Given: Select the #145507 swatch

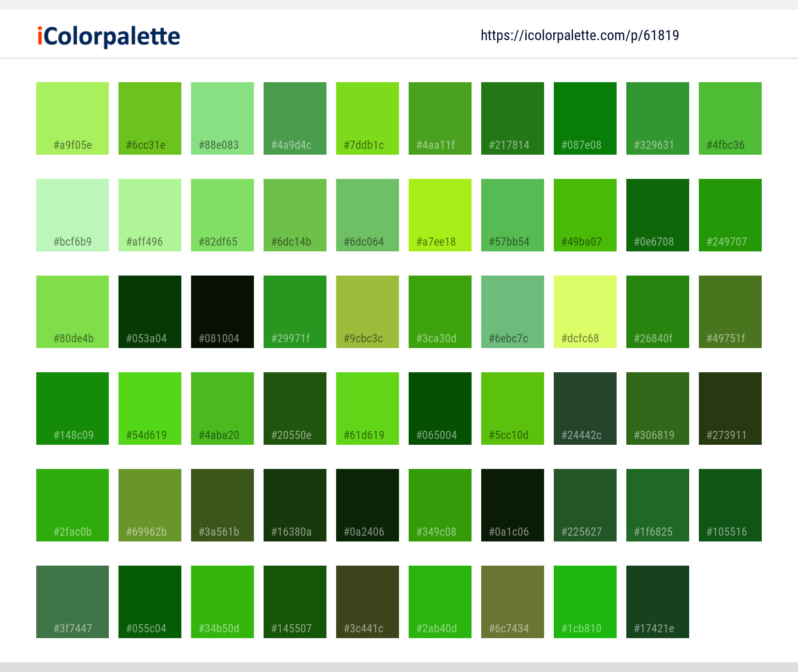Looking at the screenshot, I should 295,602.
